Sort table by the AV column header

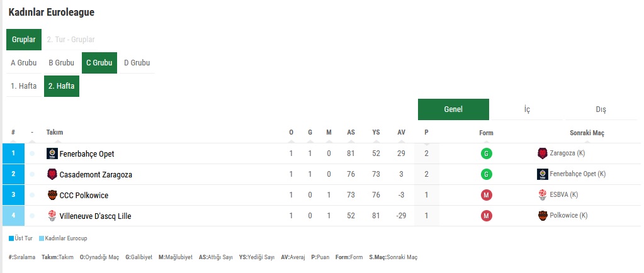point(401,133)
